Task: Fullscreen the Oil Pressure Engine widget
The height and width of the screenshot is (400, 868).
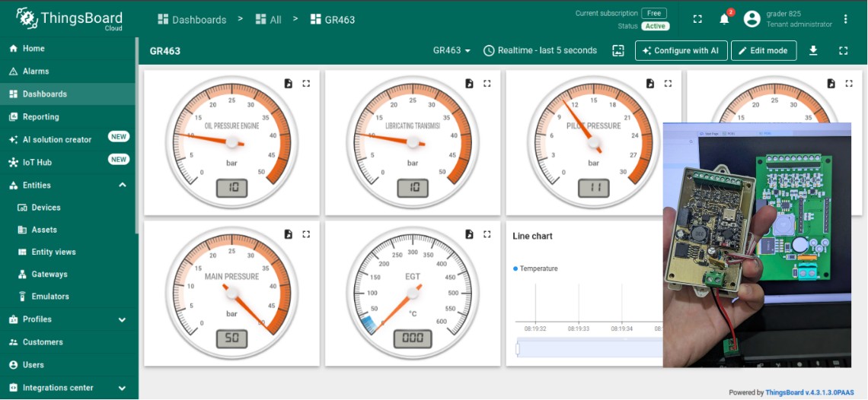Action: [x=306, y=84]
